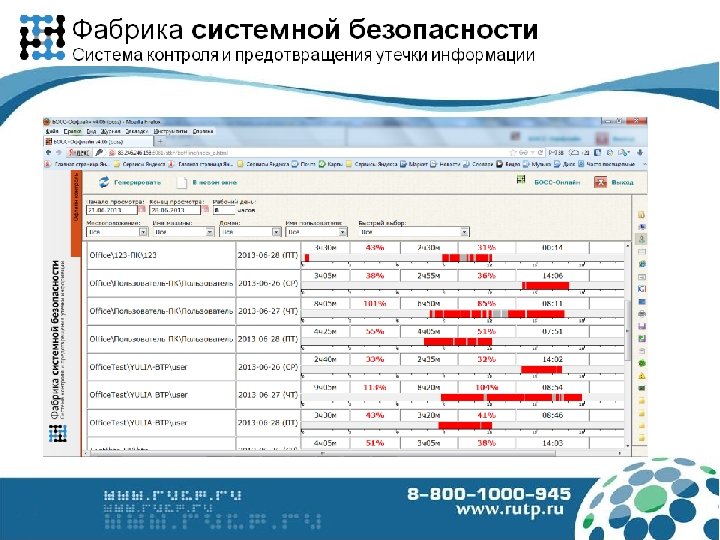Click the Генерировать button label
Image resolution: width=720 pixels, height=540 pixels.
pyautogui.click(x=137, y=183)
